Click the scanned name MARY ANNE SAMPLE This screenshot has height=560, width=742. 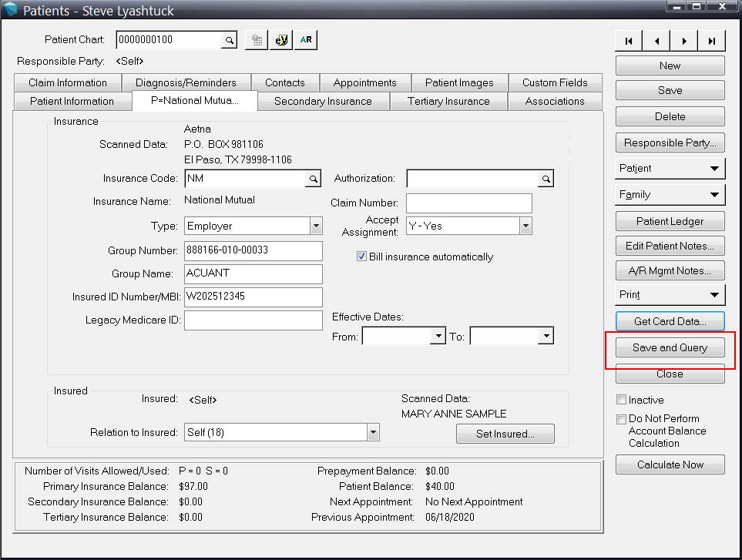click(x=454, y=414)
